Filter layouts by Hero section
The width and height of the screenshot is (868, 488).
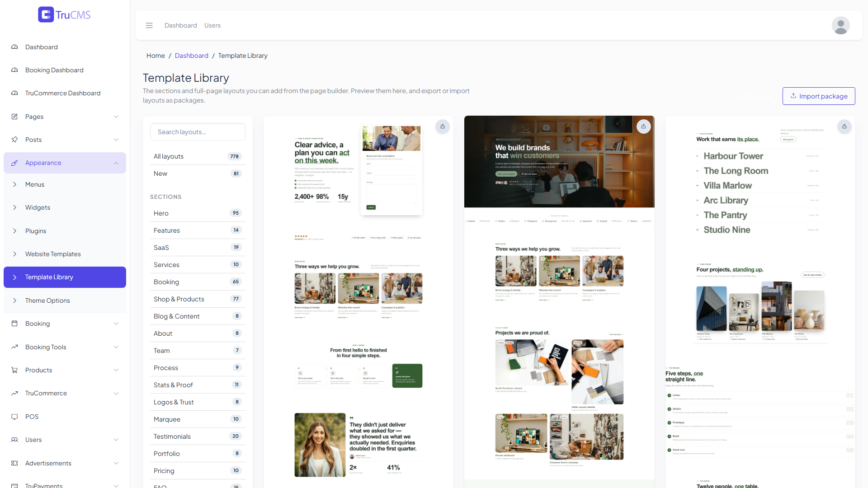coord(198,213)
